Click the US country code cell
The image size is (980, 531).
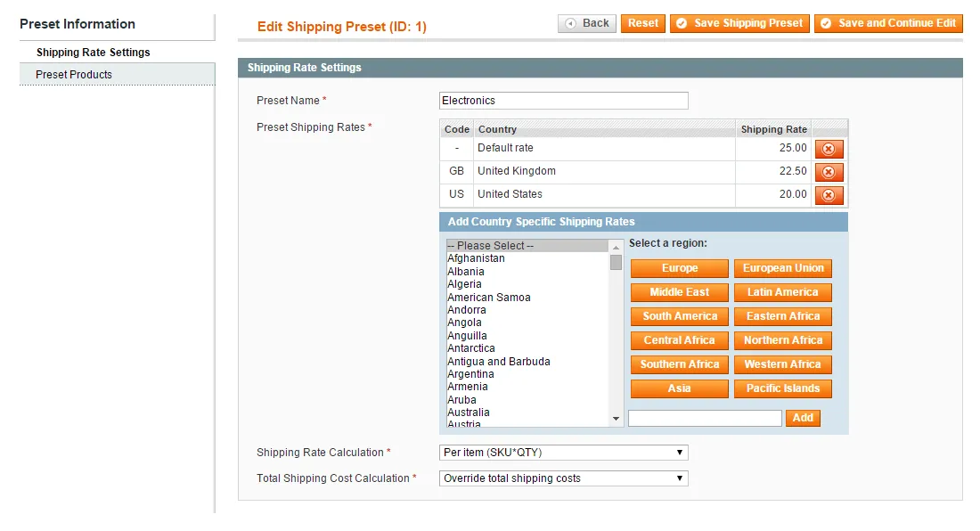[x=457, y=194]
